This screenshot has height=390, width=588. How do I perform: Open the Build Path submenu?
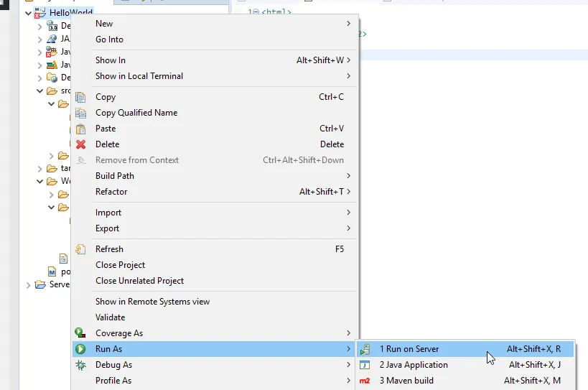tap(115, 176)
